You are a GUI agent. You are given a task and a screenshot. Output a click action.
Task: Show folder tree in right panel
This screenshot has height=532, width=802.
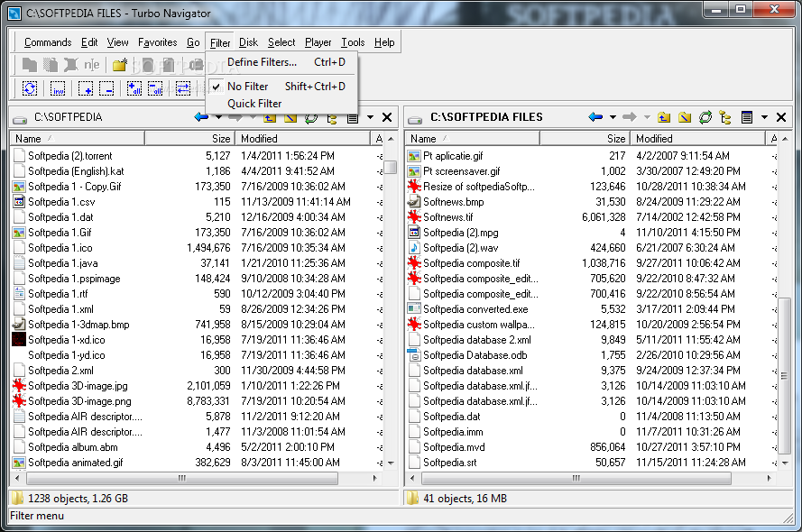coord(725,117)
